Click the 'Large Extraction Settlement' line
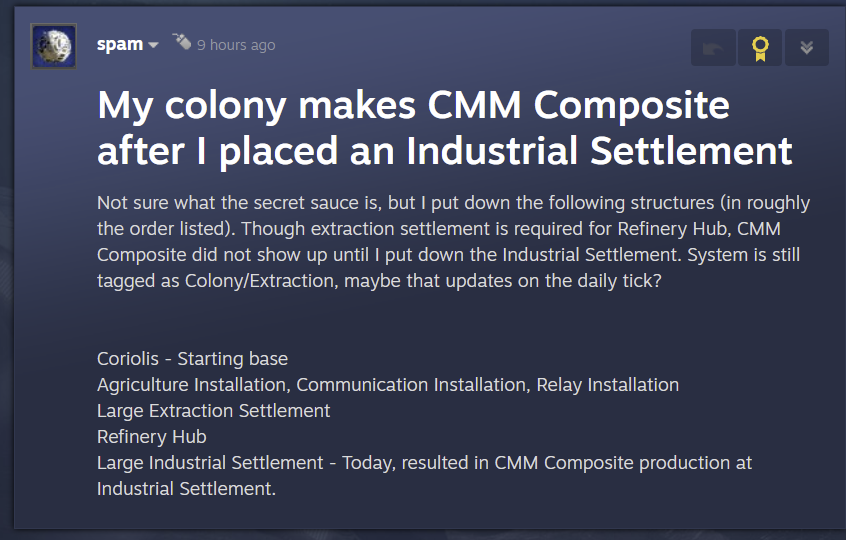 213,411
